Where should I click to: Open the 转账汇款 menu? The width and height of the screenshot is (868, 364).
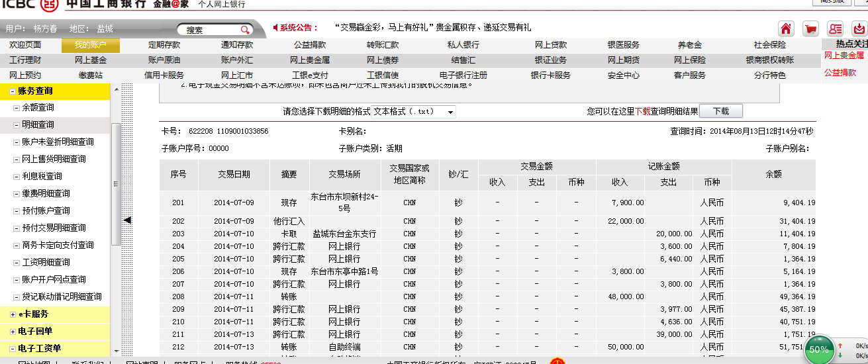click(383, 45)
